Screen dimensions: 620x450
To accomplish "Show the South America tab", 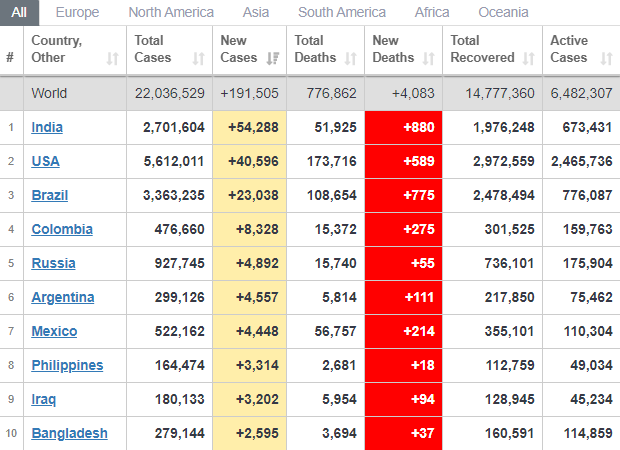I will 341,12.
